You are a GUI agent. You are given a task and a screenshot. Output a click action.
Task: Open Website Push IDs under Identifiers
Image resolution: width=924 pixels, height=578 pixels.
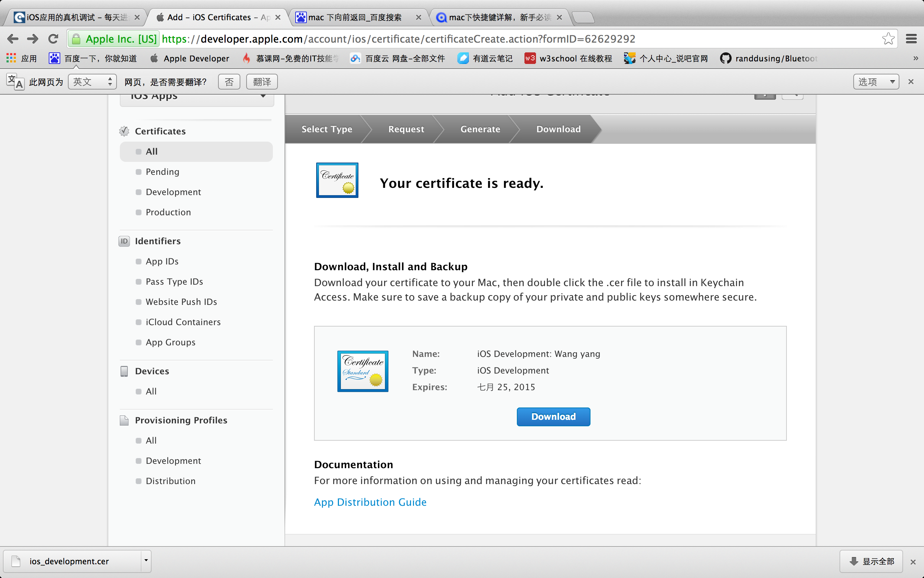click(x=181, y=302)
